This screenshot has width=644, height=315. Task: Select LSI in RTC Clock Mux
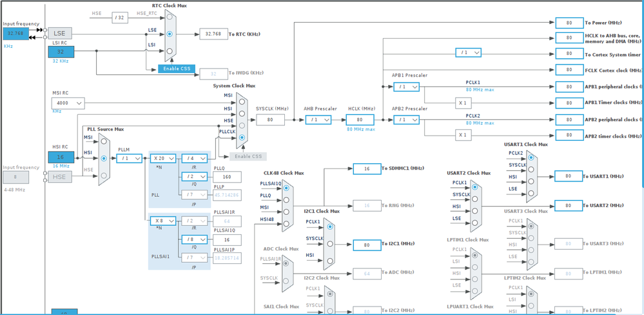pos(169,52)
